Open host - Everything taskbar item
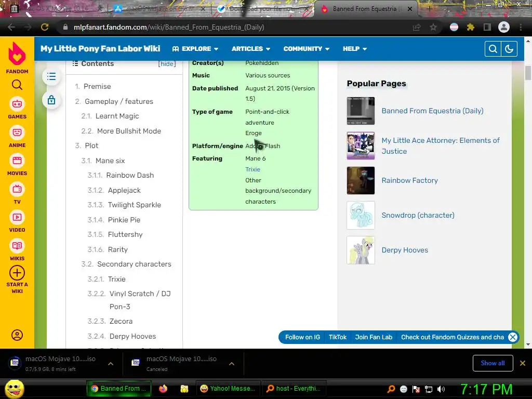The height and width of the screenshot is (399, 532). click(294, 389)
